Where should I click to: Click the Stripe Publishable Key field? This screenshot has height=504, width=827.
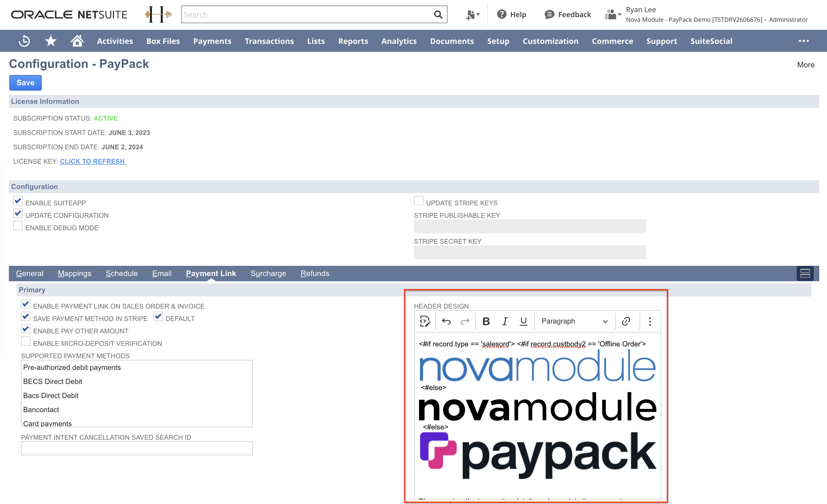click(530, 226)
